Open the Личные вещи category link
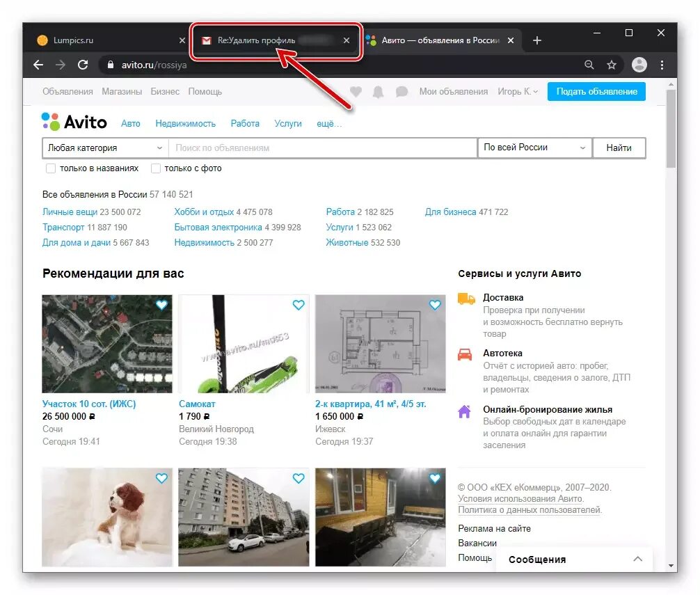Viewport: 700px width, 595px height. click(70, 212)
